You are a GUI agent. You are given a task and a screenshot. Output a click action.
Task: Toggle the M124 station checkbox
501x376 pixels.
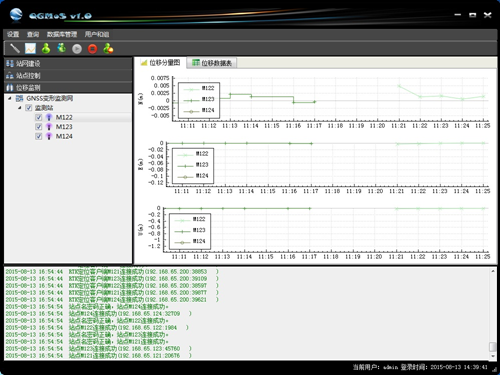39,136
